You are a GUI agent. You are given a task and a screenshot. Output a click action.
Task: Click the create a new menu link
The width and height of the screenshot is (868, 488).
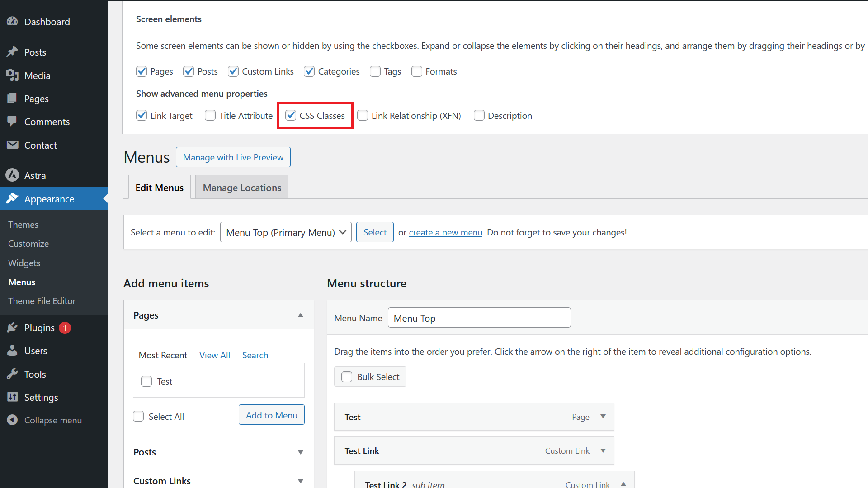[x=446, y=232]
